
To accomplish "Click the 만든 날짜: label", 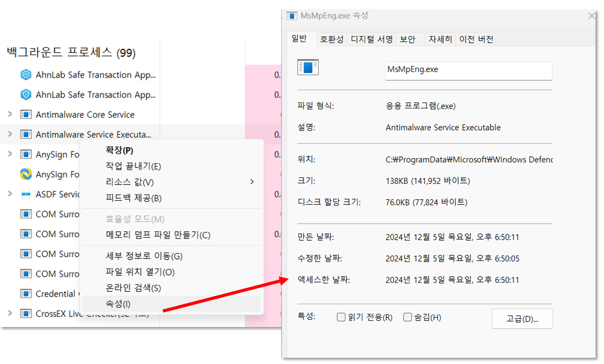I will click(316, 237).
